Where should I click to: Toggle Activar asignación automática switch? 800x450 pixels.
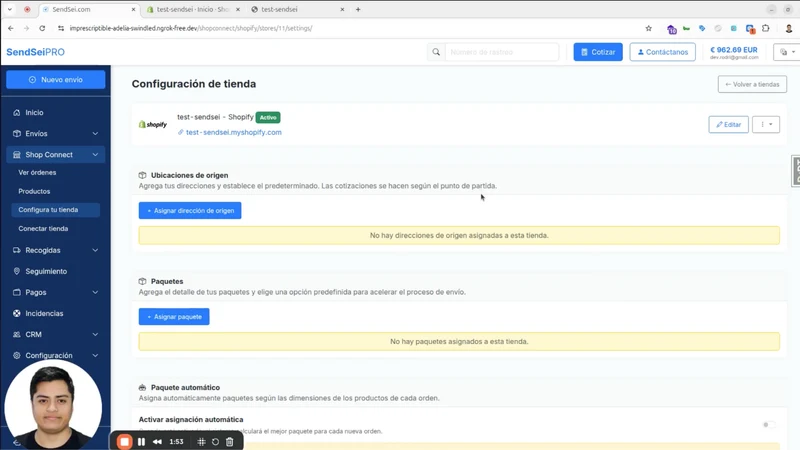point(768,424)
